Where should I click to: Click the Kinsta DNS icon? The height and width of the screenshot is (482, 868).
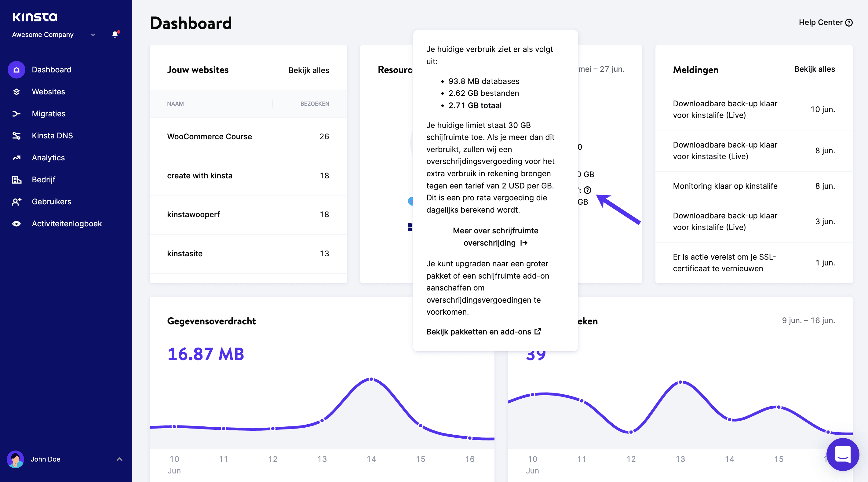tap(16, 136)
